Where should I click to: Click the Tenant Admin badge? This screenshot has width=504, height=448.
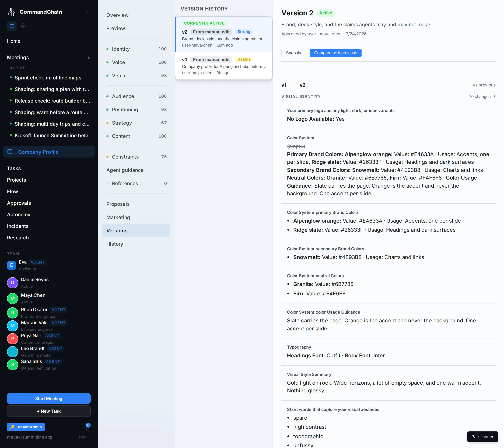coord(26,427)
